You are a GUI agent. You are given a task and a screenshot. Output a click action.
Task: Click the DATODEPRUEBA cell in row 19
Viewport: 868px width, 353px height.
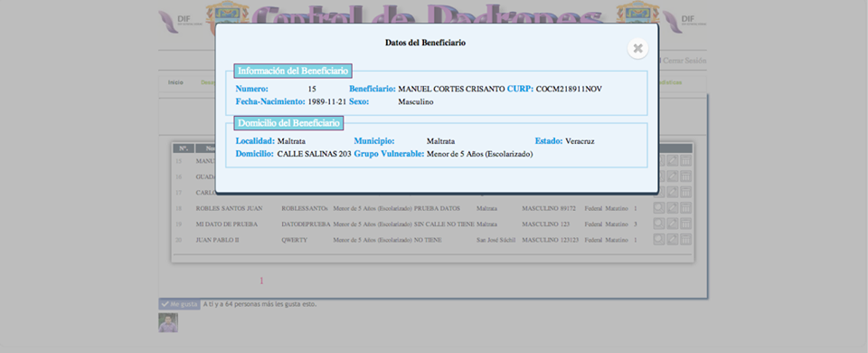[306, 224]
